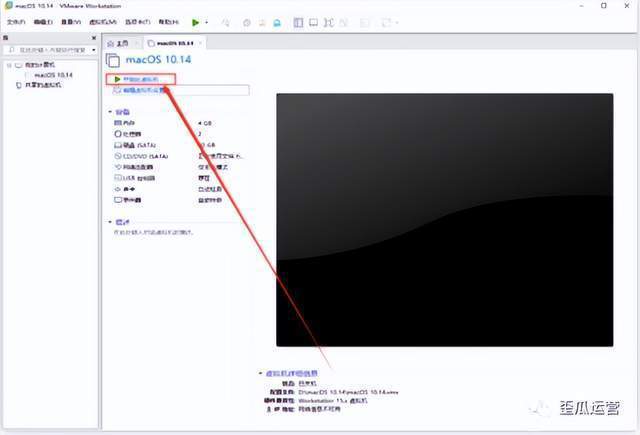Viewport: 640px width, 435px height.
Task: Open the File (文件) menu
Action: pos(16,22)
